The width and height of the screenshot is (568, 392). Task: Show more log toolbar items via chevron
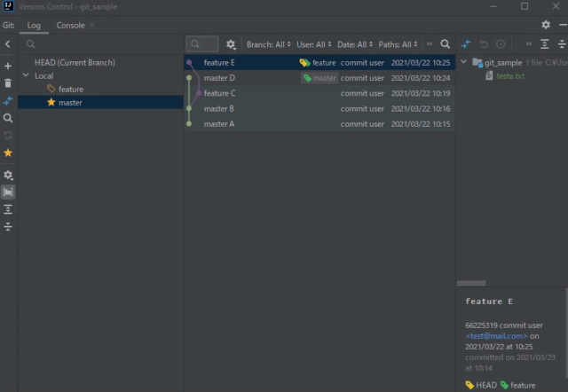430,44
